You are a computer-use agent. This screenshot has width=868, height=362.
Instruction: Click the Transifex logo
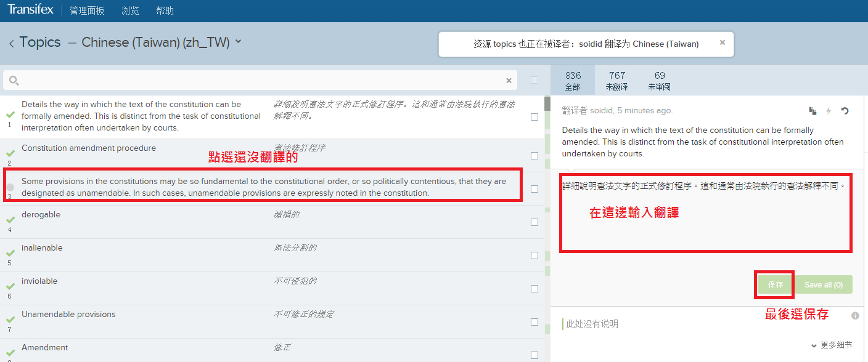[30, 10]
